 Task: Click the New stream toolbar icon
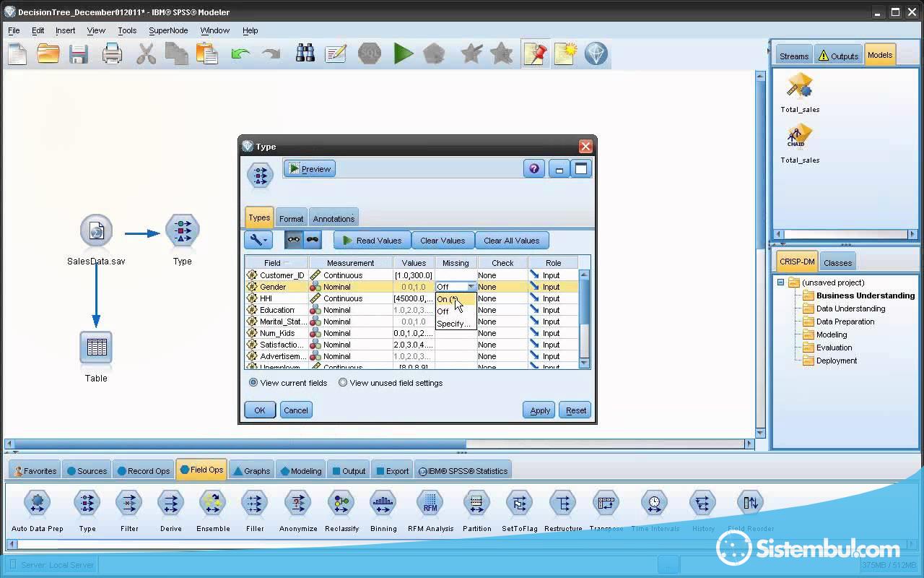[17, 53]
